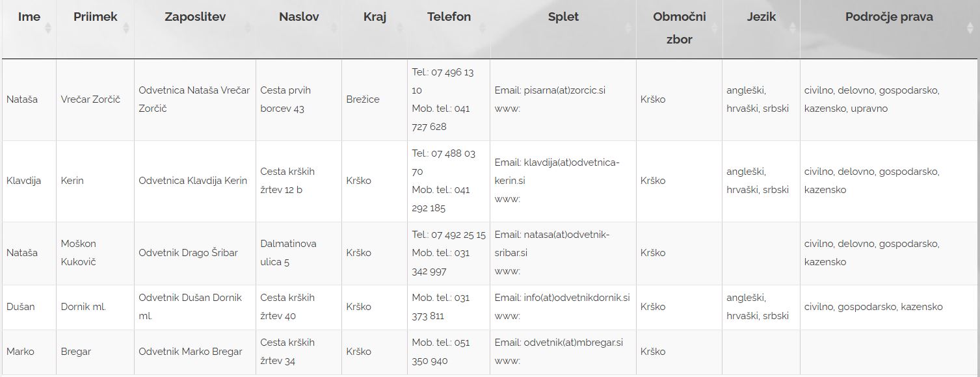This screenshot has width=980, height=377.
Task: Sort by Zaposlitev using its arrow icon
Action: (x=248, y=28)
